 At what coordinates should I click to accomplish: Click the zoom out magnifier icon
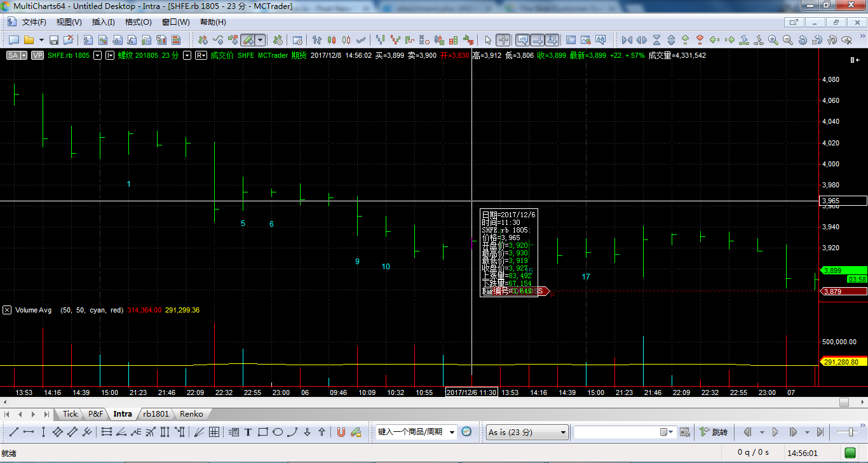[787, 40]
